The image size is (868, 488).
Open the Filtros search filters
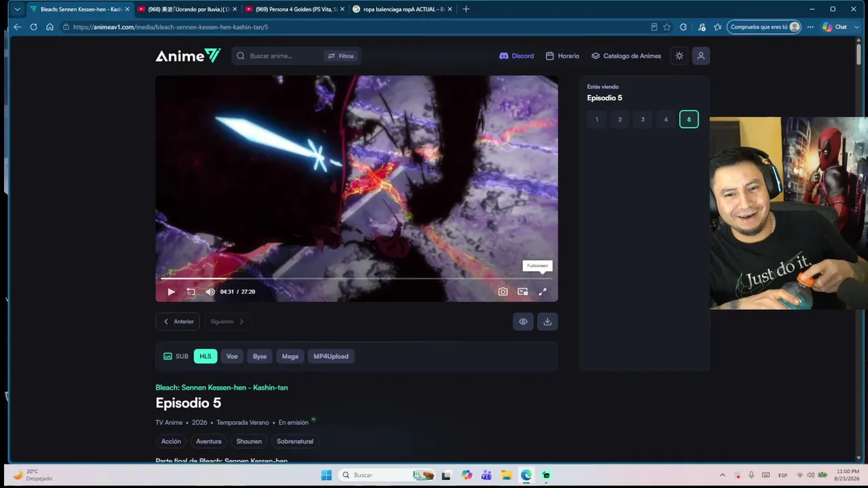pos(341,56)
